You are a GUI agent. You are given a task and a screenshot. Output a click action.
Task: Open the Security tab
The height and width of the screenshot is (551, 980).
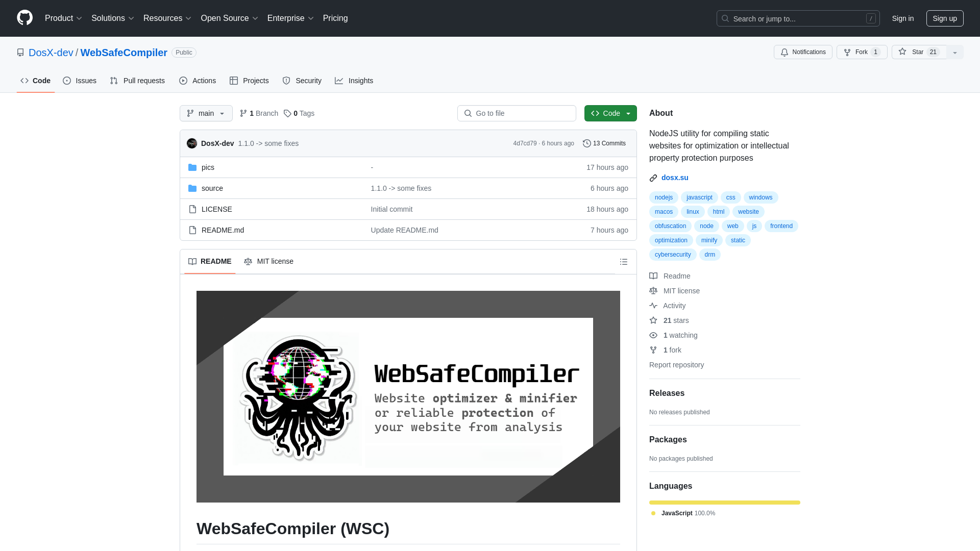pyautogui.click(x=302, y=81)
